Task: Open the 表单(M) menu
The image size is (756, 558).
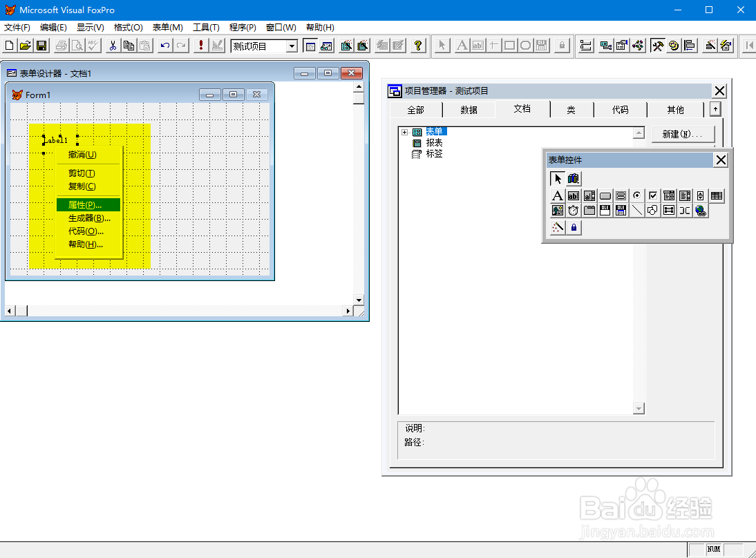Action: pyautogui.click(x=168, y=28)
